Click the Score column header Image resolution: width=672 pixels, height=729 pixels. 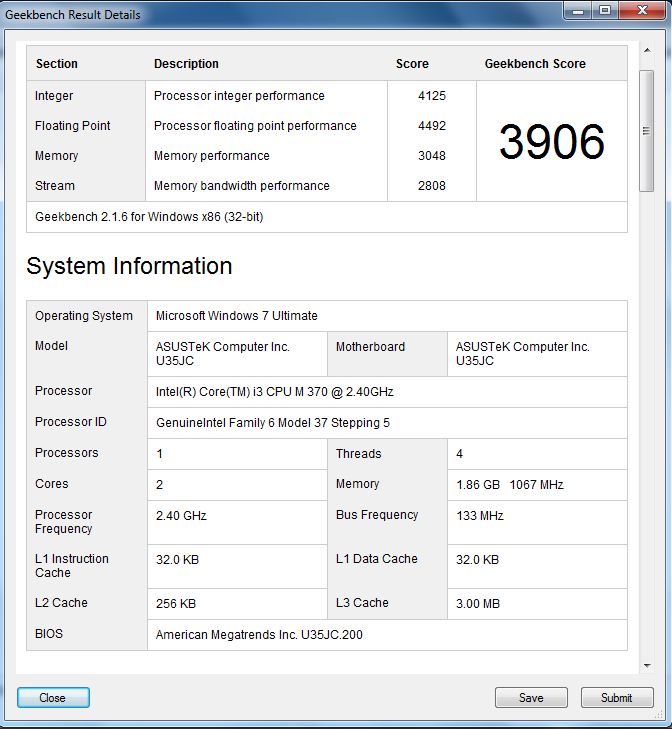click(412, 64)
